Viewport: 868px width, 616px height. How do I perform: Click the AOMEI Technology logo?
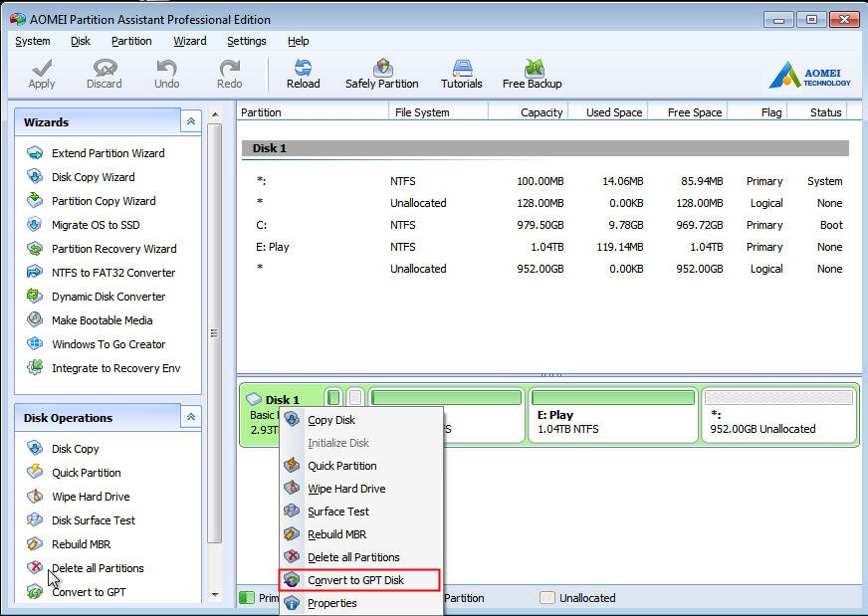(x=809, y=76)
